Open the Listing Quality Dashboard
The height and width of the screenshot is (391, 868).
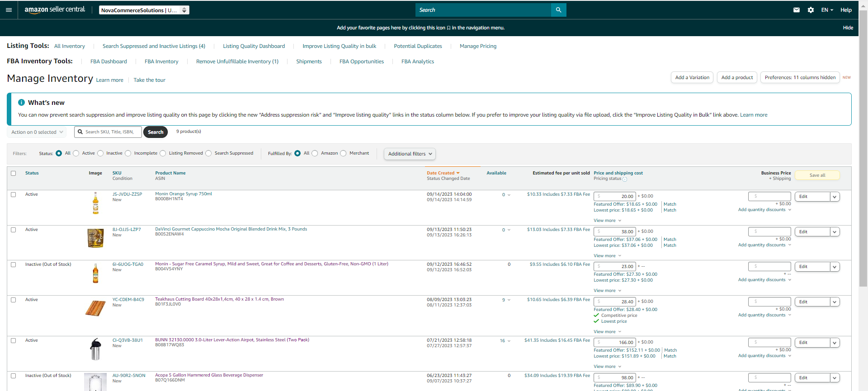254,46
